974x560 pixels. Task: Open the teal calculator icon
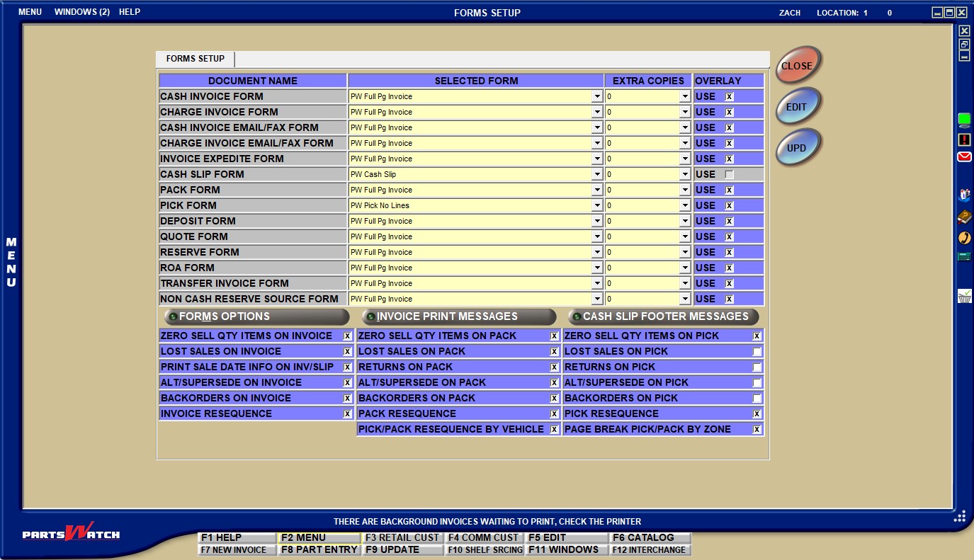(964, 257)
